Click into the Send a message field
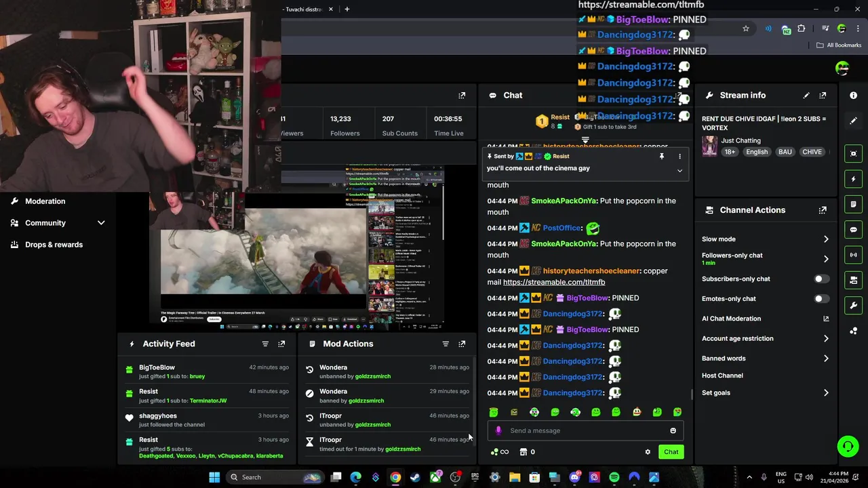 [586, 430]
